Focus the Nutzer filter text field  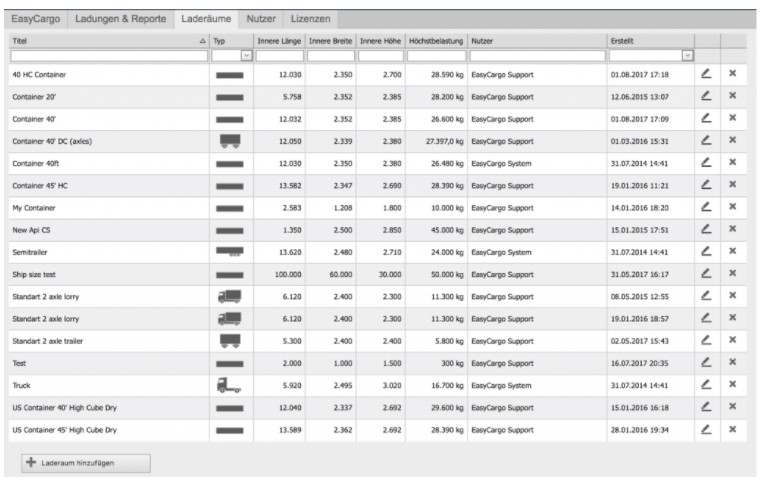pyautogui.click(x=536, y=56)
